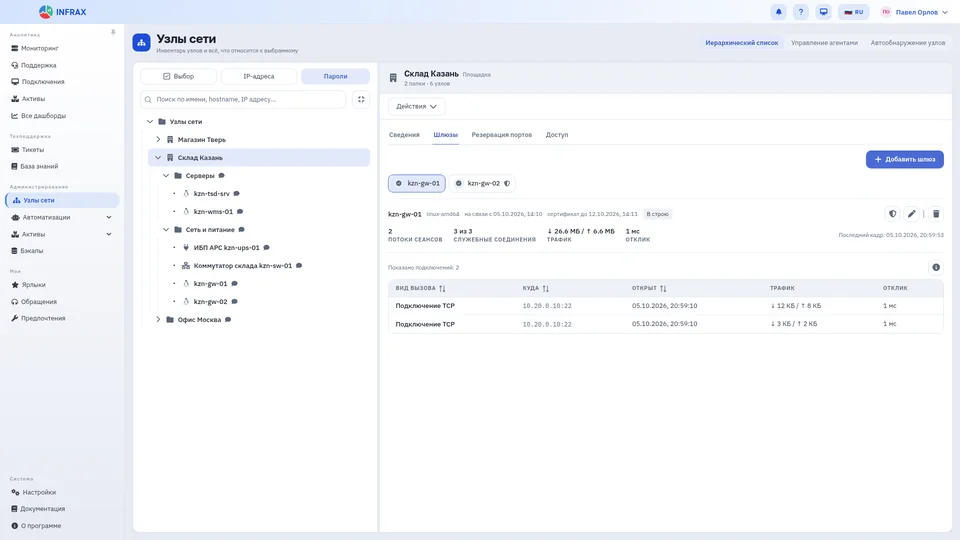The image size is (960, 540).
Task: Sort table by Открыт column arrows
Action: pyautogui.click(x=663, y=288)
